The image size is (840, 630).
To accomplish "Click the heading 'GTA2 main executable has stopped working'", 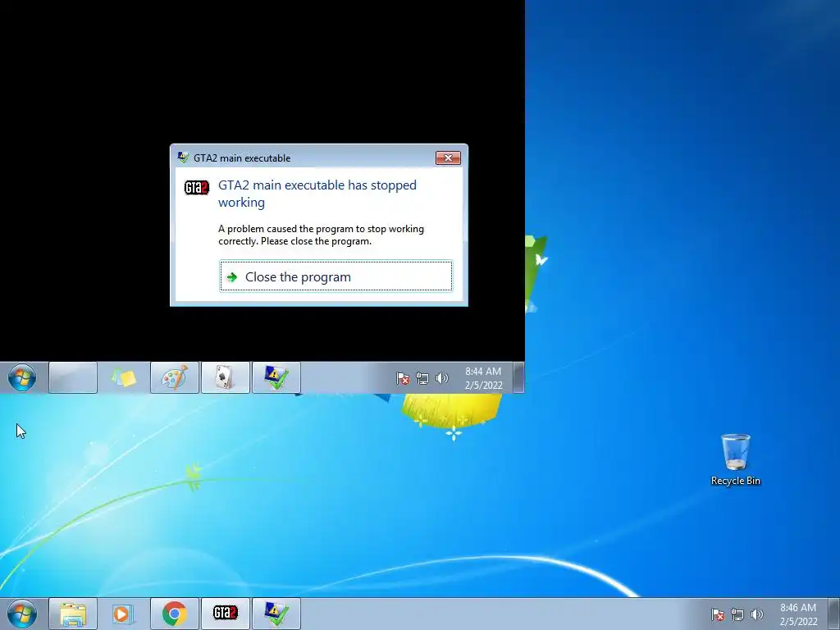I will click(x=317, y=194).
